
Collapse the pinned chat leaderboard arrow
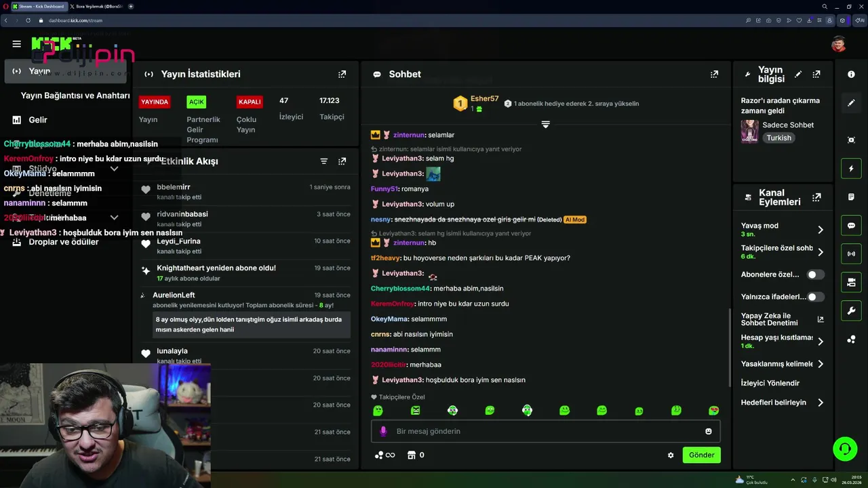[545, 125]
